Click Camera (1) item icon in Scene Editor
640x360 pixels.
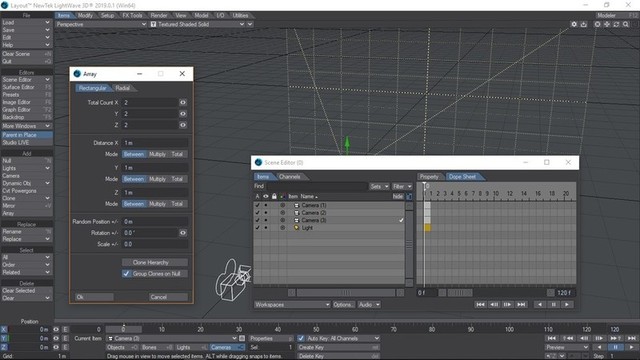(x=297, y=205)
